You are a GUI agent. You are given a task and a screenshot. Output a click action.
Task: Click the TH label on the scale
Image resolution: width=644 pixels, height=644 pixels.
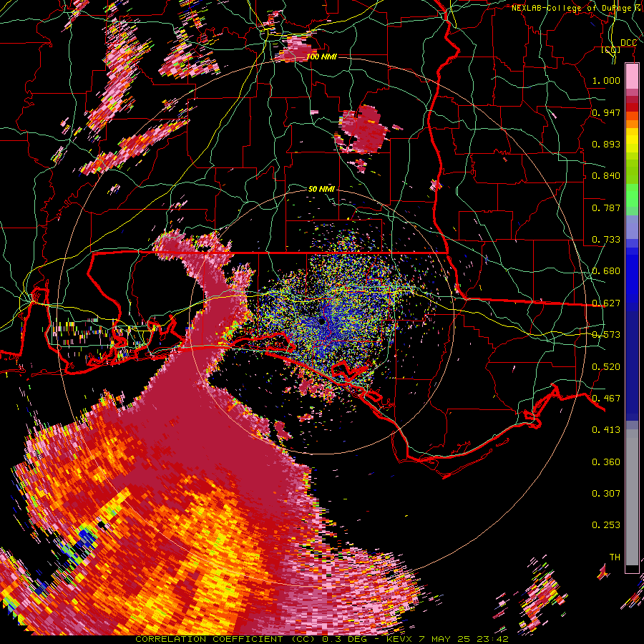(x=615, y=557)
